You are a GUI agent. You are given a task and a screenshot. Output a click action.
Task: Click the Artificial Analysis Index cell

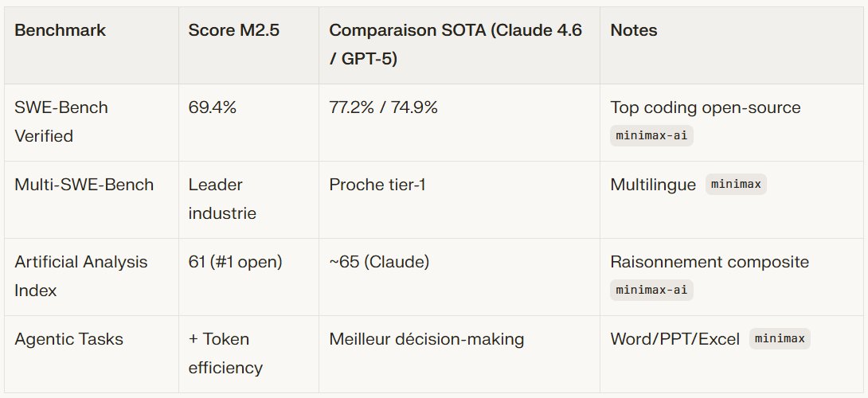pos(80,275)
